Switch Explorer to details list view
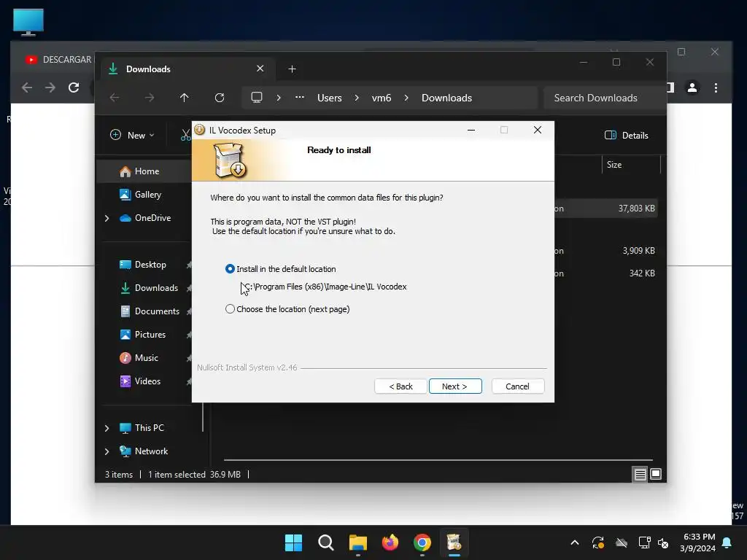Image resolution: width=747 pixels, height=560 pixels. click(x=640, y=474)
